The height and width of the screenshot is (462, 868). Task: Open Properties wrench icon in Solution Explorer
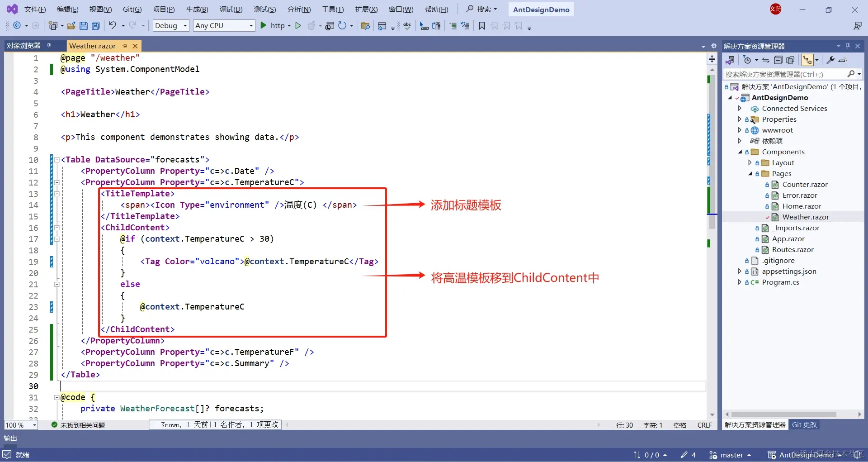830,60
